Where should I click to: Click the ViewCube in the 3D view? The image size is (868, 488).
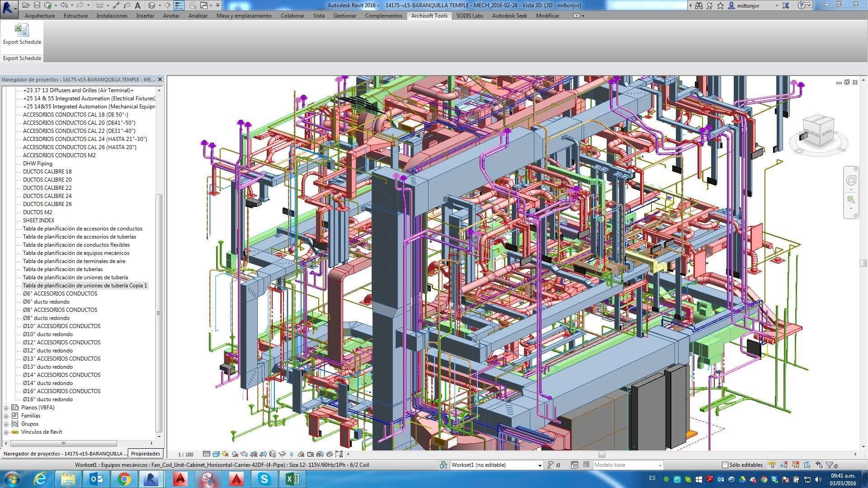[x=818, y=131]
